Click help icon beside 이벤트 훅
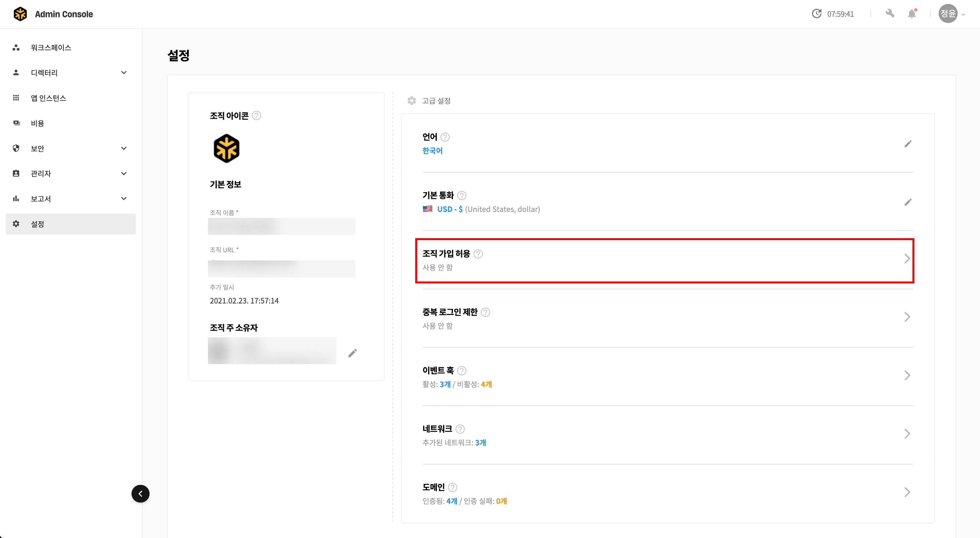Viewport: 980px width, 538px height. point(461,371)
